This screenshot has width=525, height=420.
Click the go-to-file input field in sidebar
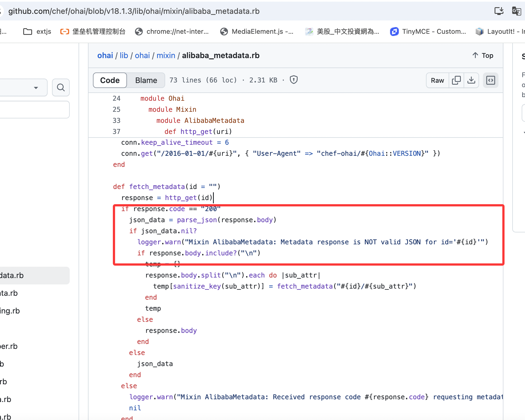point(34,110)
